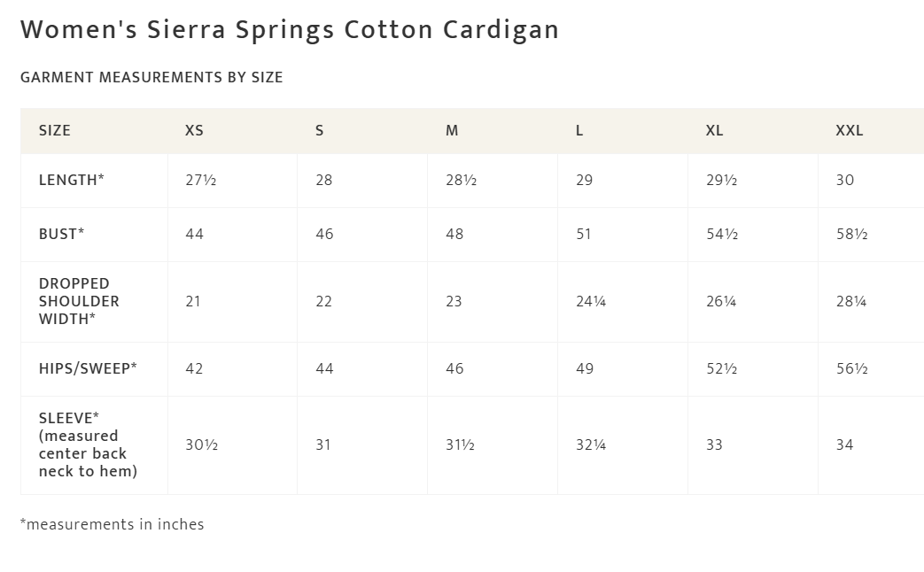The image size is (924, 572).
Task: Click the Garment Measurements By Size heading
Action: (x=151, y=77)
